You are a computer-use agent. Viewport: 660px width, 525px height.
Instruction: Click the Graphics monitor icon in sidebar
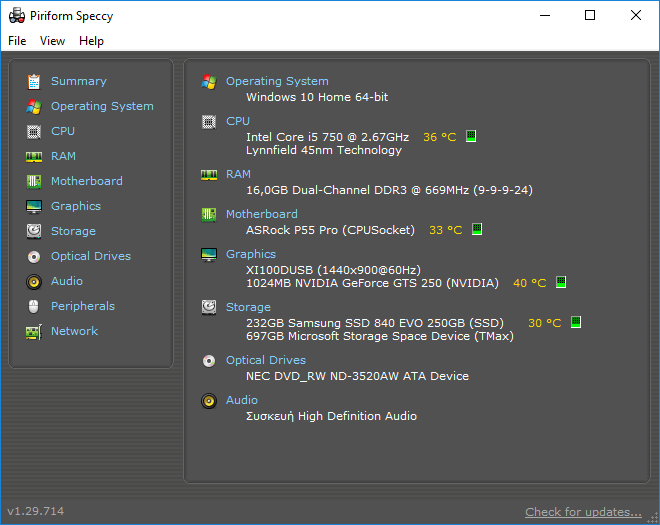34,207
